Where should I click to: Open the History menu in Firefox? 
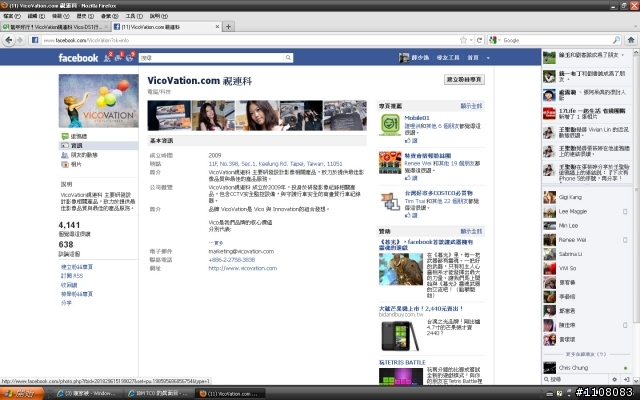coord(85,16)
